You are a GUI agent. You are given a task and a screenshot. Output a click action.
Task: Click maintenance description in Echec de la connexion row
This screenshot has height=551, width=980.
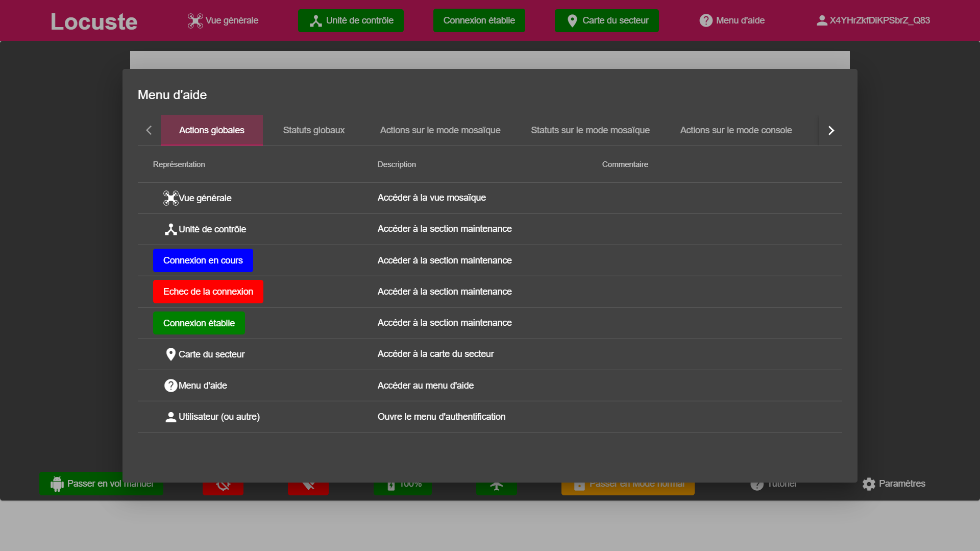coord(445,292)
